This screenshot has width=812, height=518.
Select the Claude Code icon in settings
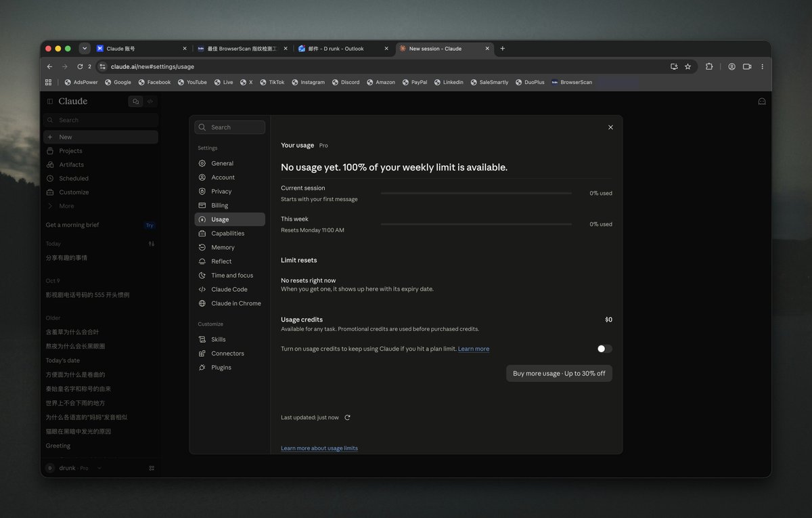pyautogui.click(x=202, y=289)
